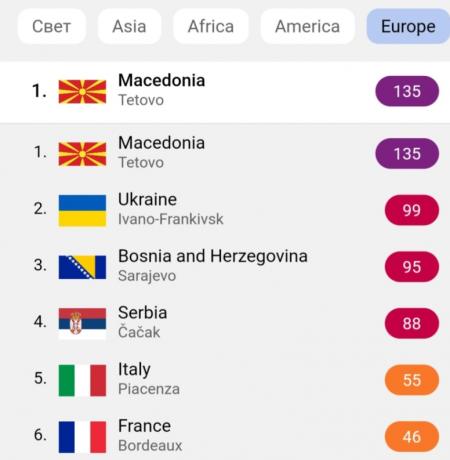Click the Macedonia flag in the grey list

[x=82, y=154]
